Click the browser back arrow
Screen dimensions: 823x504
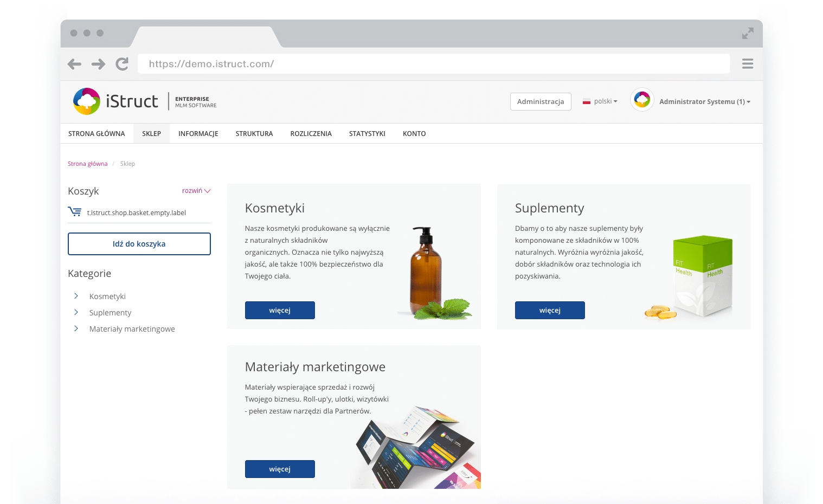pos(74,63)
